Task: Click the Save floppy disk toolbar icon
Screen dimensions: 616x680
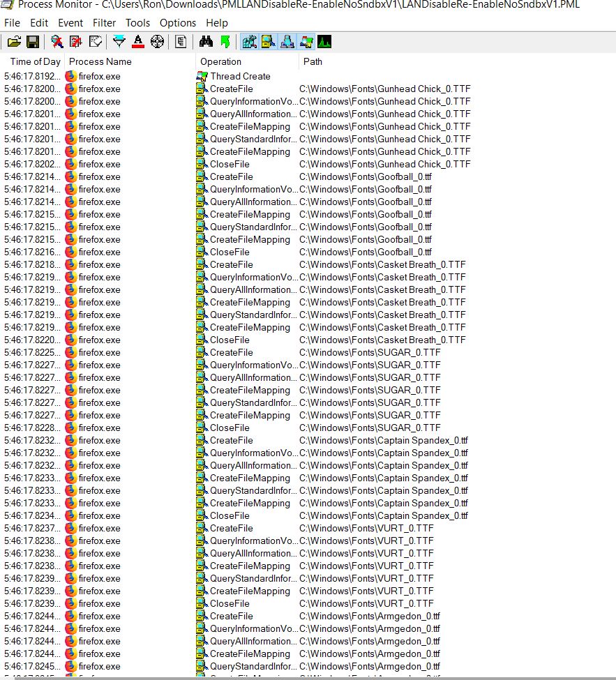Action: click(33, 42)
